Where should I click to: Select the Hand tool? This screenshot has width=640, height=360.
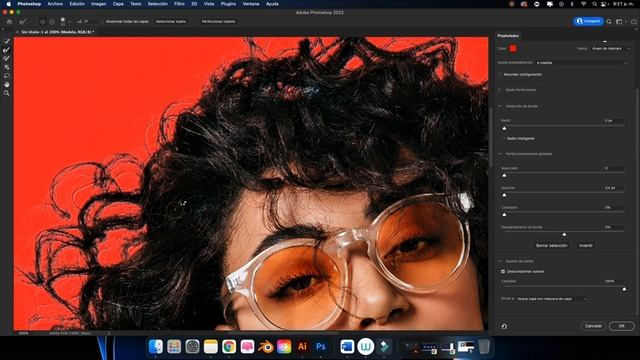click(7, 84)
